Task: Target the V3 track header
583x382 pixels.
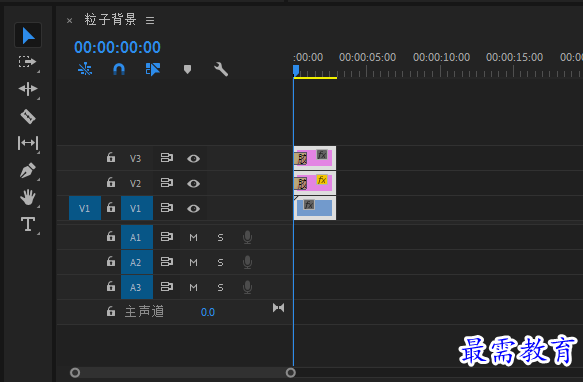Action: [x=136, y=158]
